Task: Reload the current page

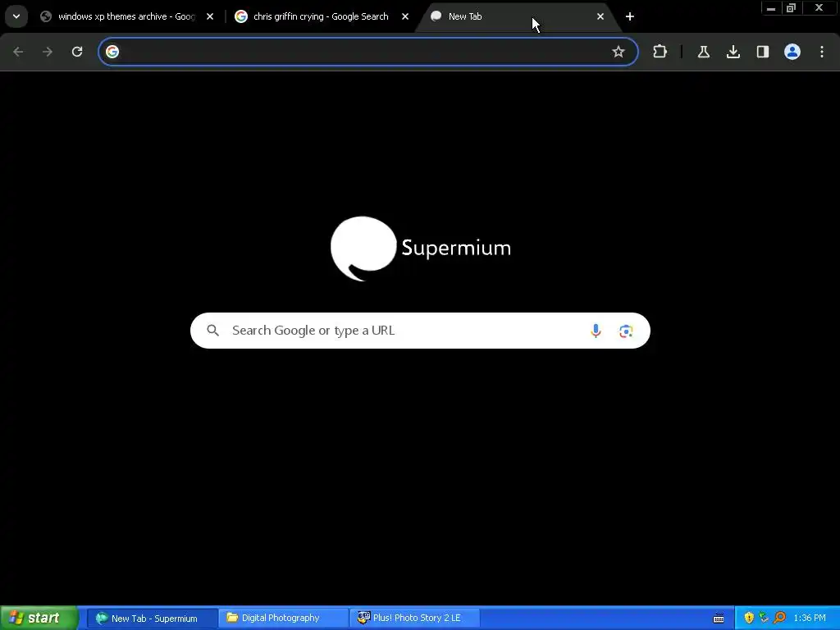Action: tap(77, 52)
